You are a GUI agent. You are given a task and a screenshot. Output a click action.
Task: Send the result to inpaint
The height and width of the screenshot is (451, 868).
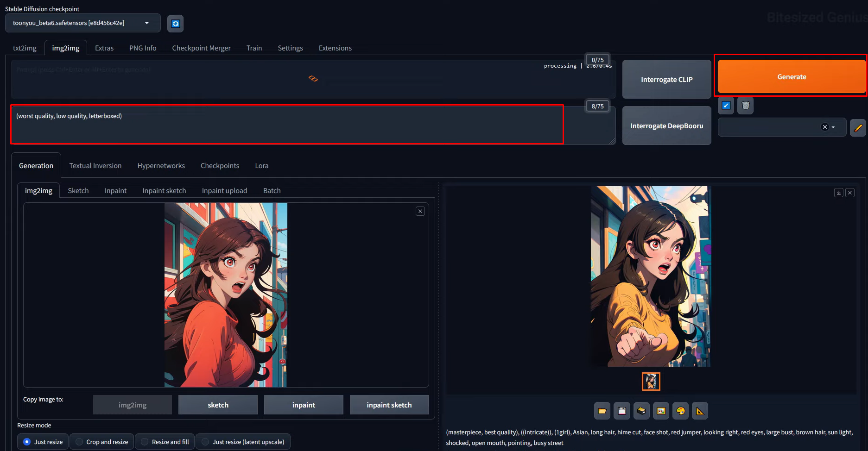(x=680, y=411)
